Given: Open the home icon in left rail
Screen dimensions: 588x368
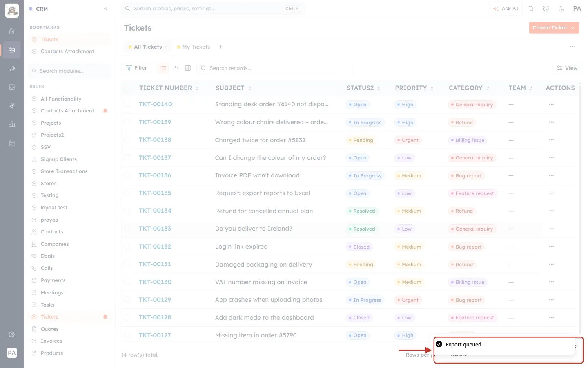Looking at the screenshot, I should (x=12, y=31).
